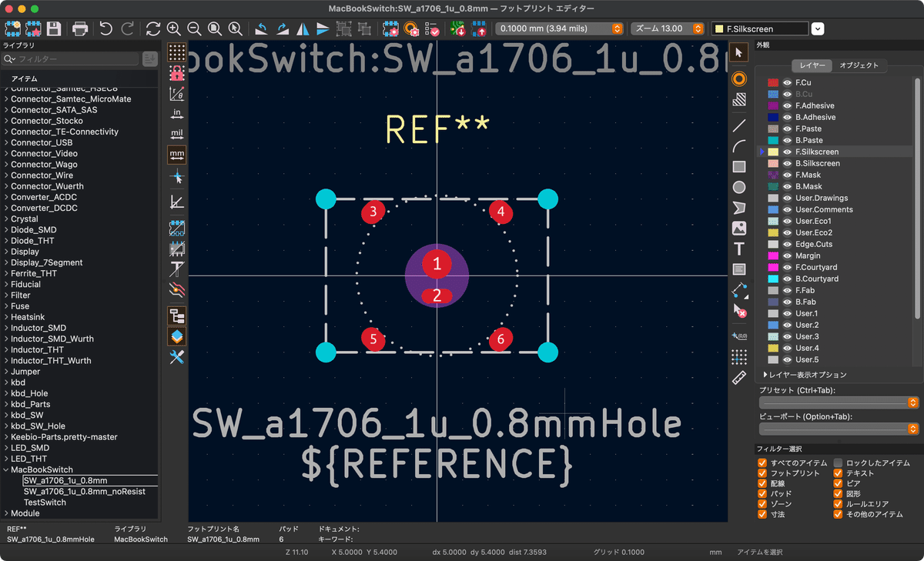Hide the F.Courtyard layer eye
The height and width of the screenshot is (561, 924).
point(788,267)
